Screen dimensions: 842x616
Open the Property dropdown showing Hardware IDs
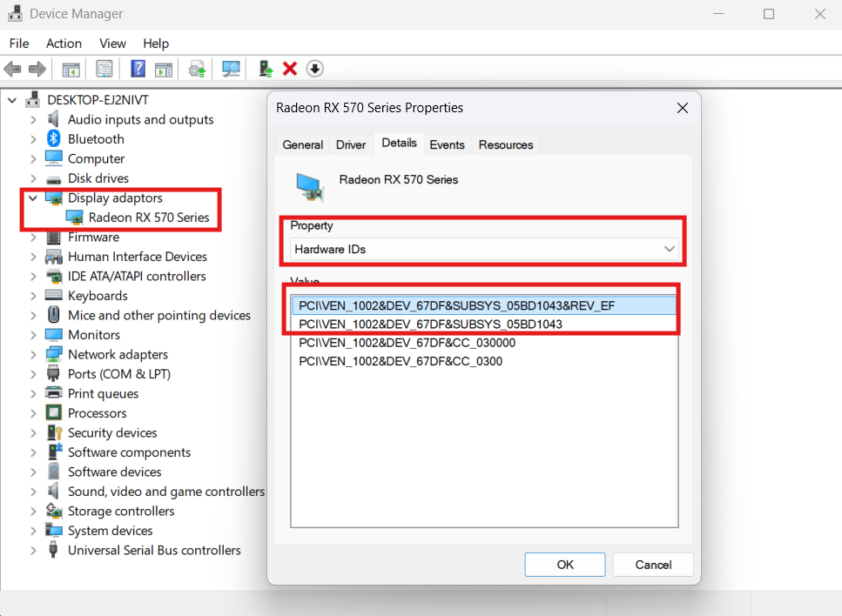tap(484, 249)
